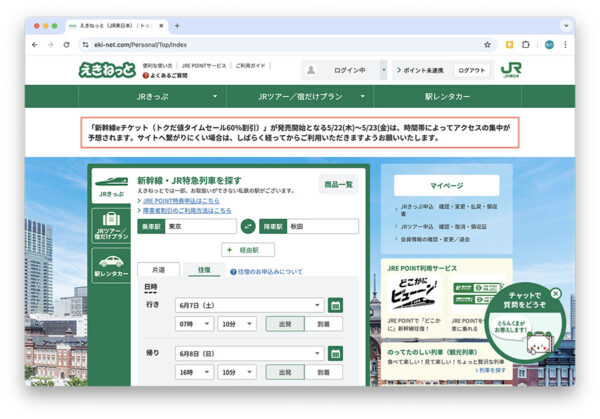The width and height of the screenshot is (600, 419).
Task: Choose 出発 for the 行き trip
Action: 285,324
